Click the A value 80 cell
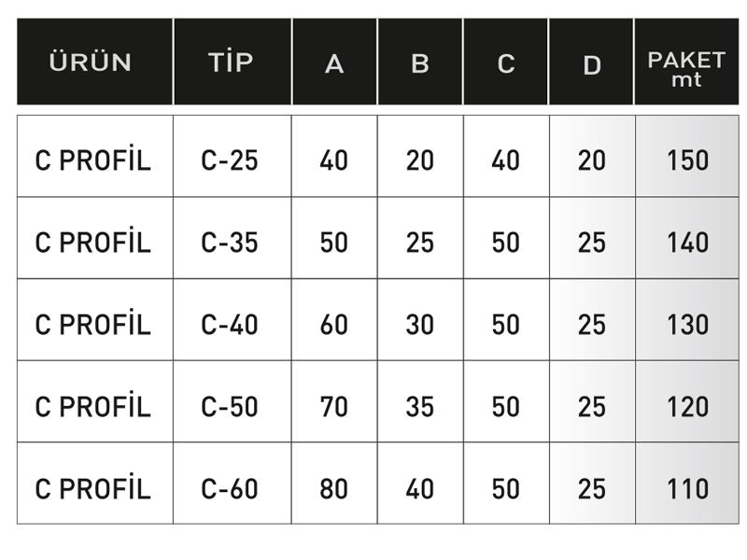 tap(334, 483)
